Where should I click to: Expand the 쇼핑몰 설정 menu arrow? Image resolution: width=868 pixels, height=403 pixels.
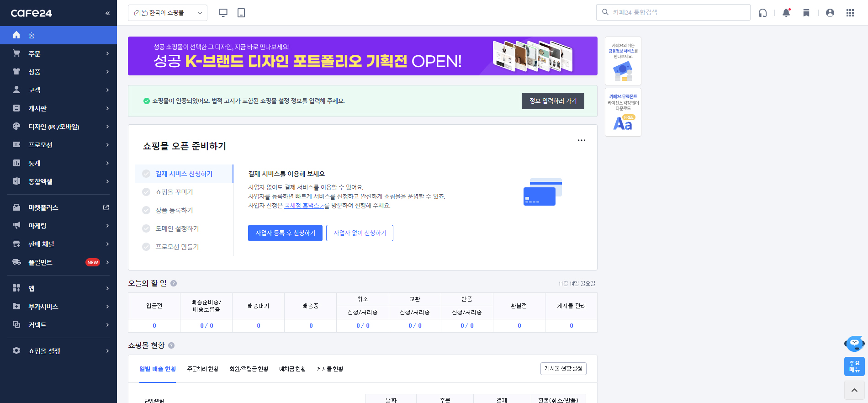click(107, 351)
